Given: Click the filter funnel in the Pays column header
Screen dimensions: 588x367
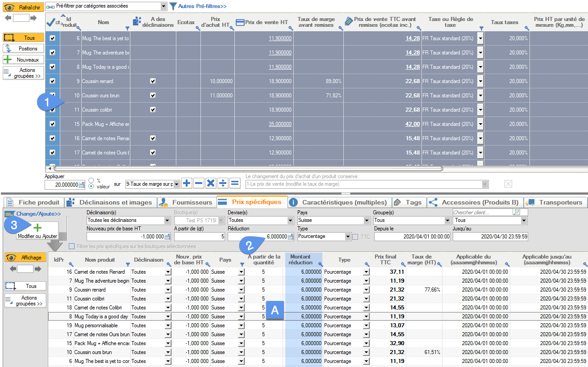Looking at the screenshot, I should coord(242,265).
